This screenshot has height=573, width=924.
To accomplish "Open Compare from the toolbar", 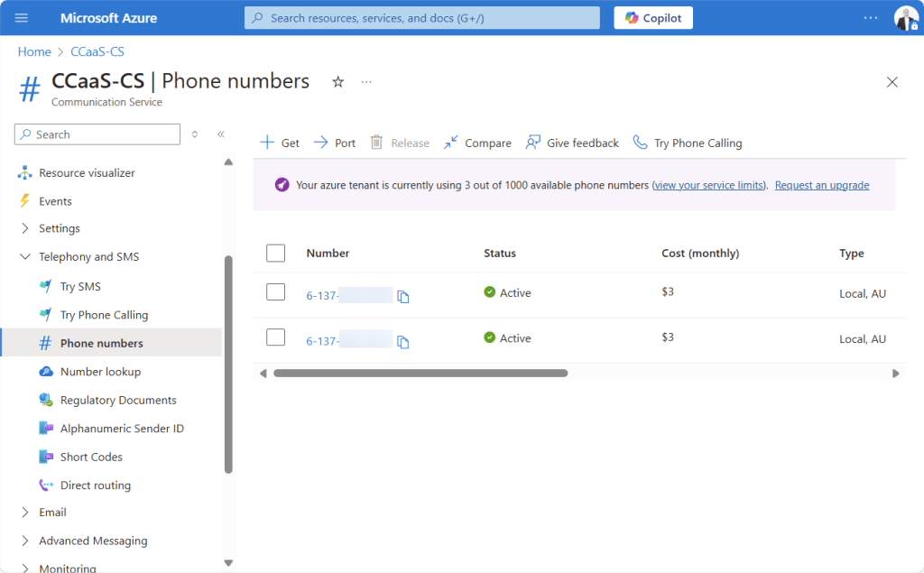I will 477,143.
